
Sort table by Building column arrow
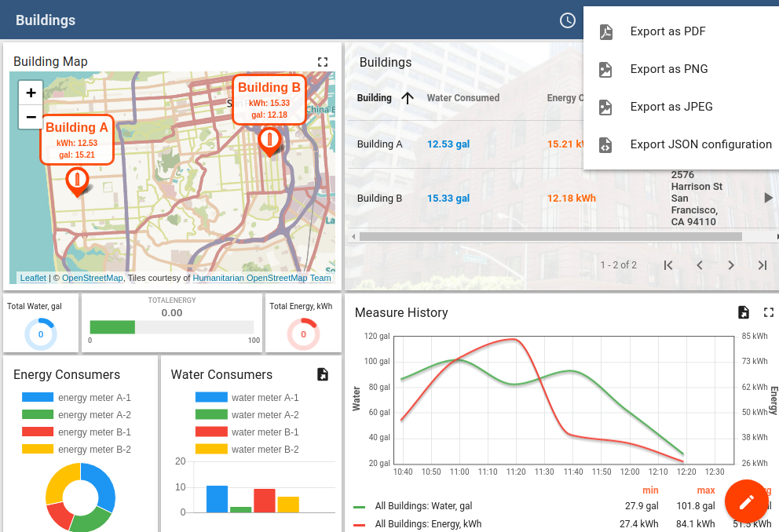pos(408,98)
